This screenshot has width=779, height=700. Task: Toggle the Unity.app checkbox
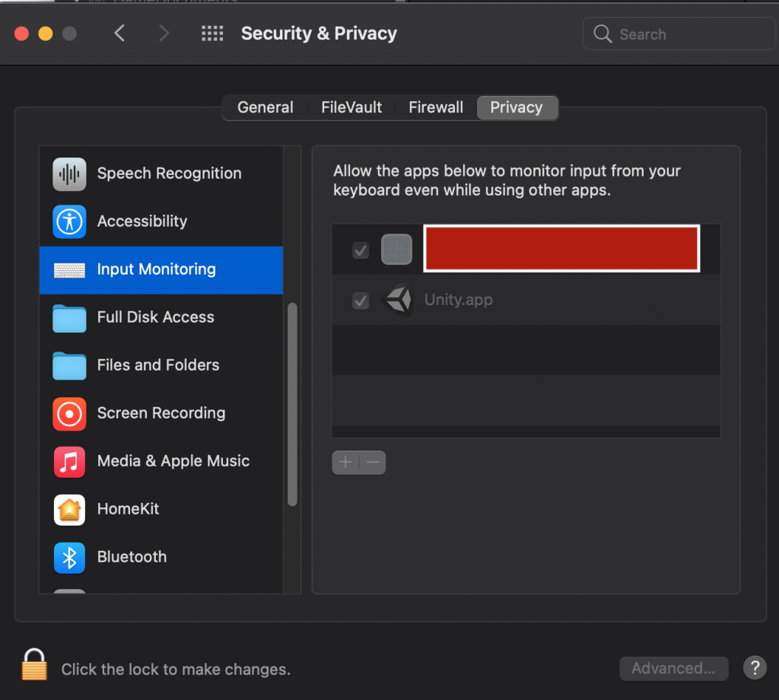(x=361, y=301)
